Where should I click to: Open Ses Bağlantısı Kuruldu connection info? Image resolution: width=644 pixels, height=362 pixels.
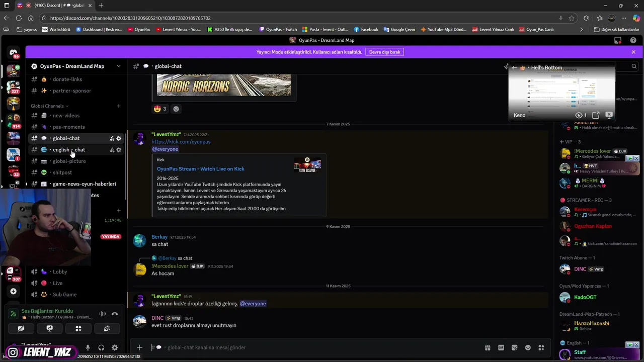point(47,311)
